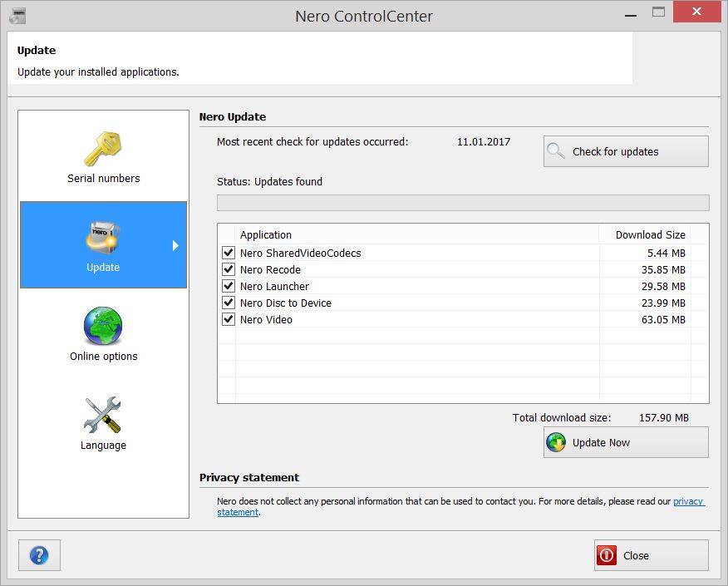
Task: Click Check for updates button
Action: click(x=626, y=151)
